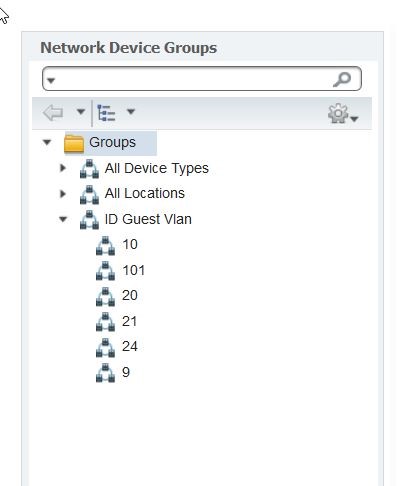399x486 pixels.
Task: Collapse the root Groups node
Action: coord(47,142)
